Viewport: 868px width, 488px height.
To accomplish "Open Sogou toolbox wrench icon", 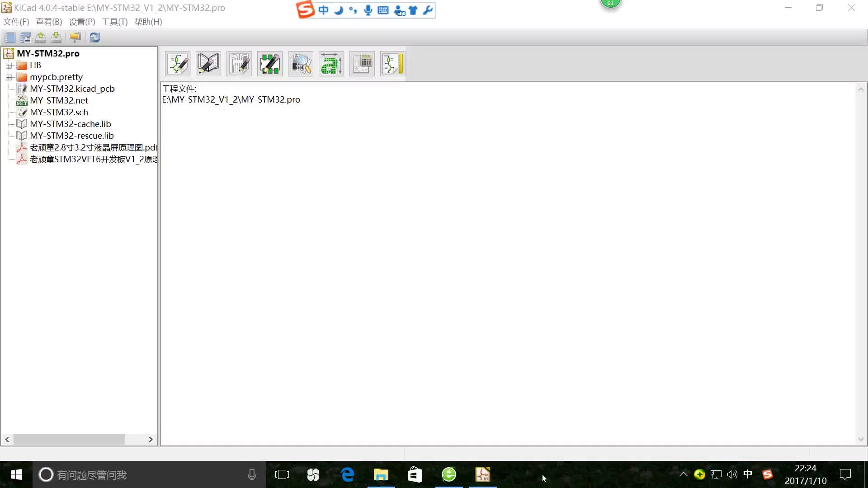I will pos(428,10).
